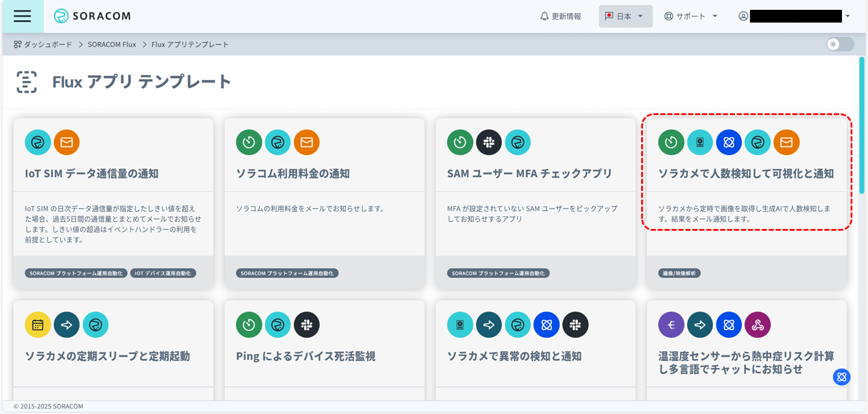Click camera icon on ソラカメで人数検知 card
Viewport: 868px width, 414px height.
tap(700, 142)
